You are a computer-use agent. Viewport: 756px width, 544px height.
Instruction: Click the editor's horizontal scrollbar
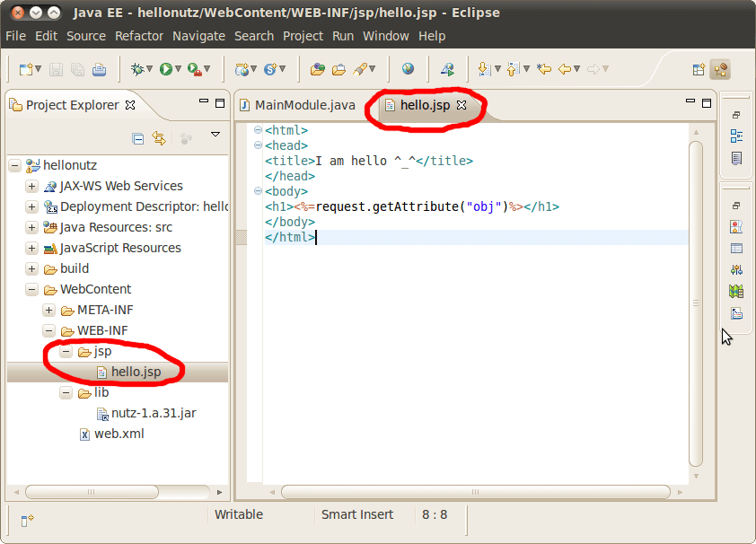pos(476,492)
